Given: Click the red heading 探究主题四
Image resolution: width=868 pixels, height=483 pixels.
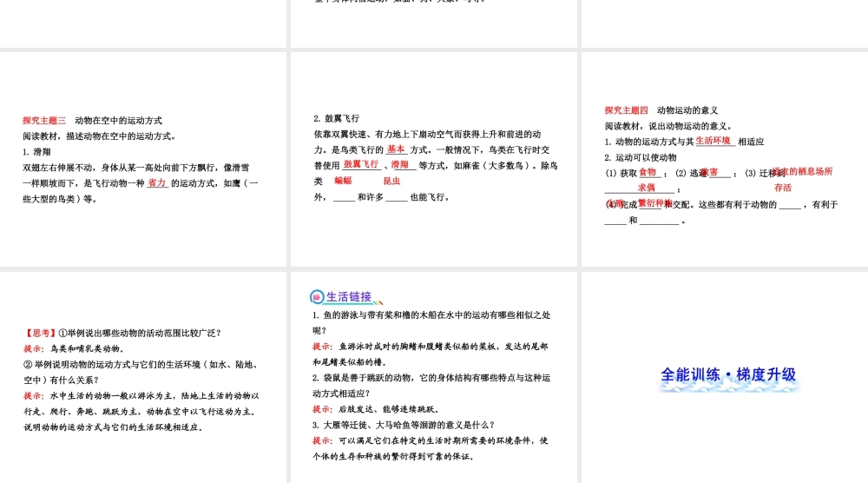Looking at the screenshot, I should [626, 110].
